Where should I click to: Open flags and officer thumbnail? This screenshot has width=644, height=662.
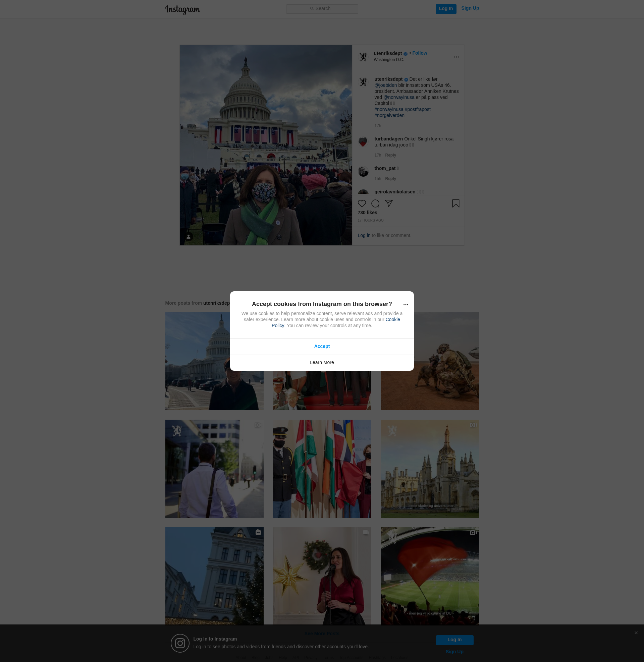point(322,469)
